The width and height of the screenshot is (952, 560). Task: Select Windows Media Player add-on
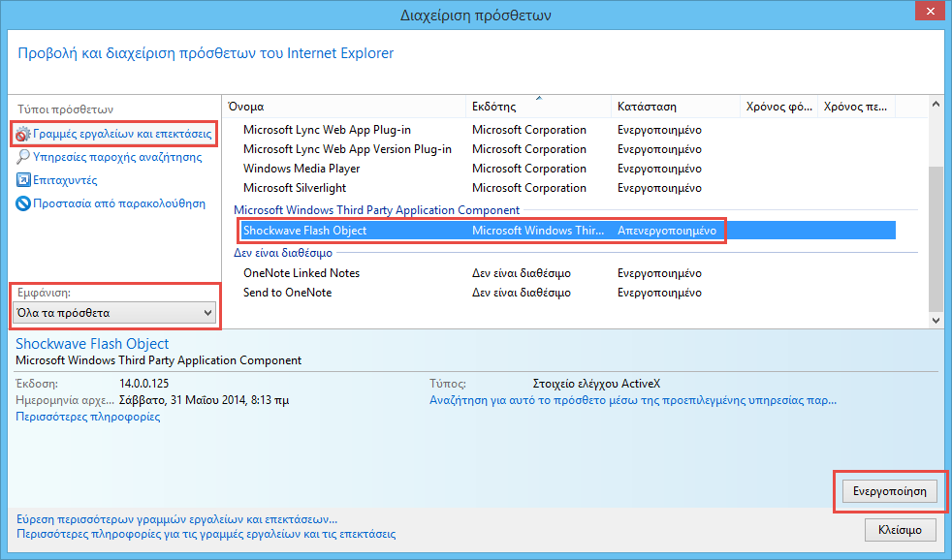tap(301, 169)
